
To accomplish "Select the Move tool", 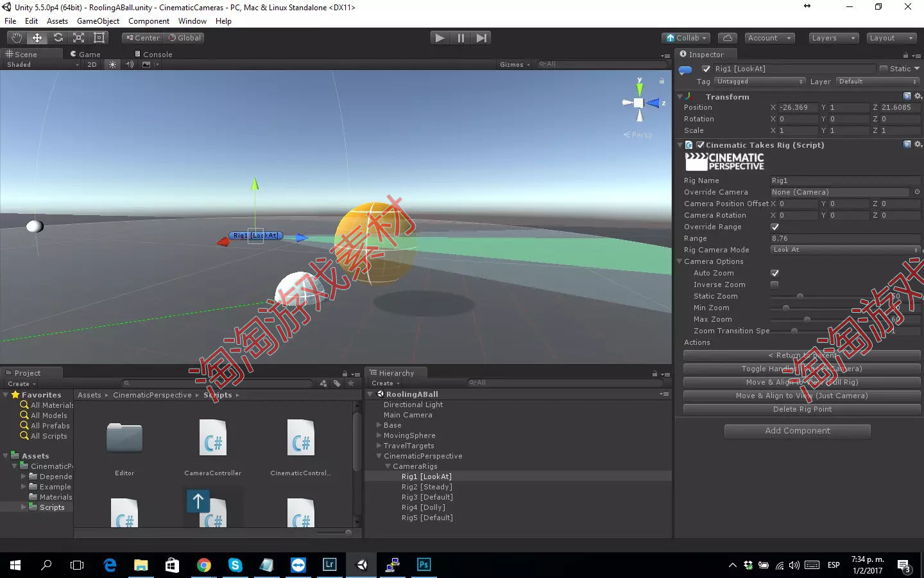I will click(x=37, y=37).
